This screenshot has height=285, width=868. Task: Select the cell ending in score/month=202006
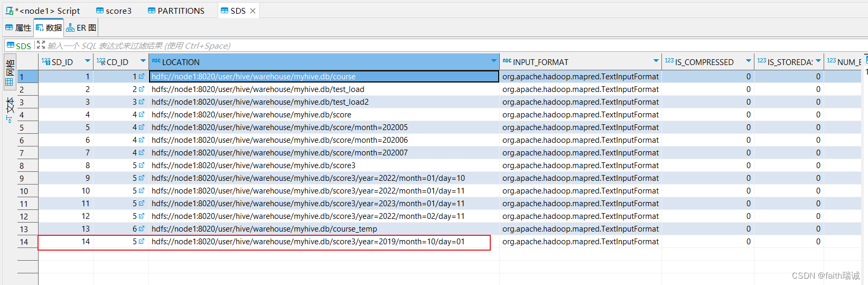click(324, 140)
